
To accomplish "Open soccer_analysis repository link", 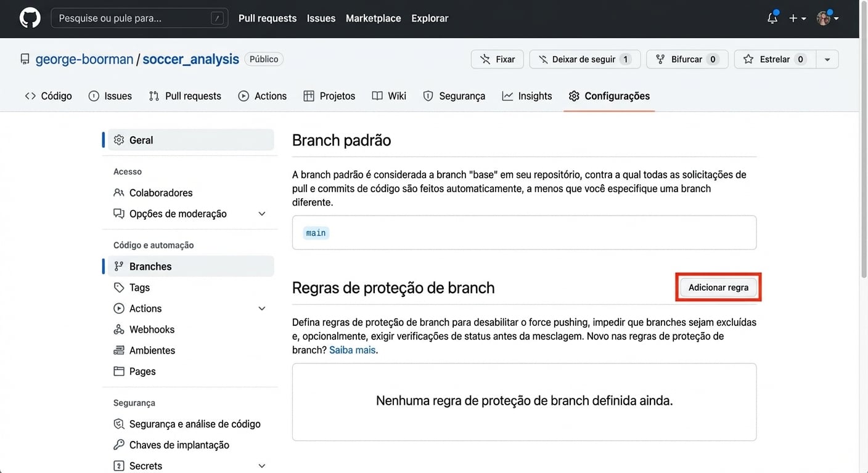I will pyautogui.click(x=191, y=59).
